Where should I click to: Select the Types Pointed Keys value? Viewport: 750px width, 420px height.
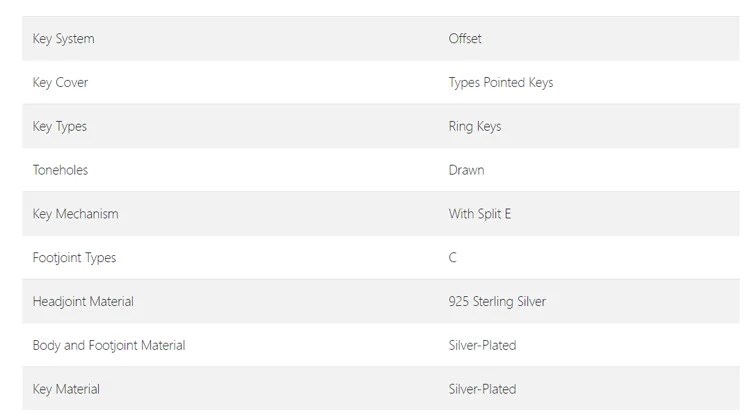tap(501, 83)
